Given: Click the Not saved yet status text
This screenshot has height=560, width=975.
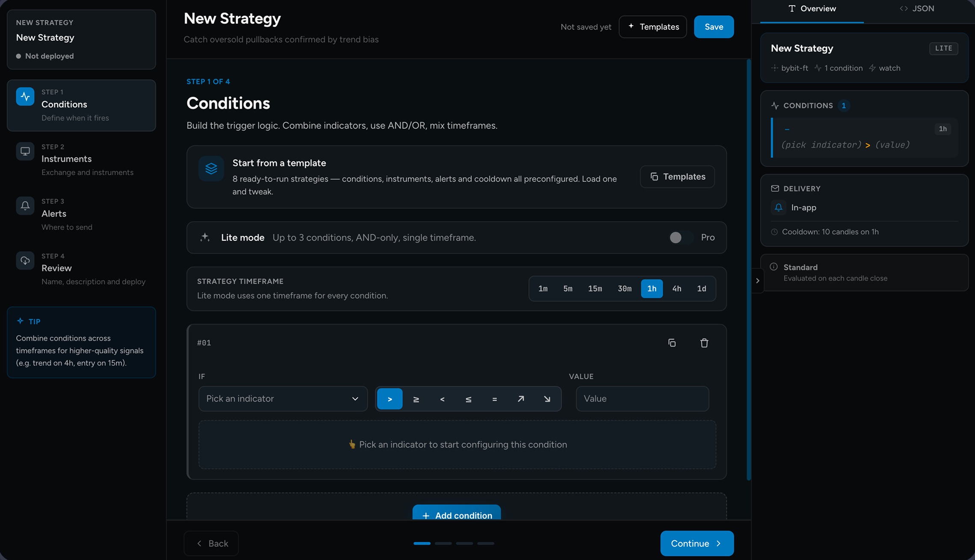Looking at the screenshot, I should coord(586,27).
